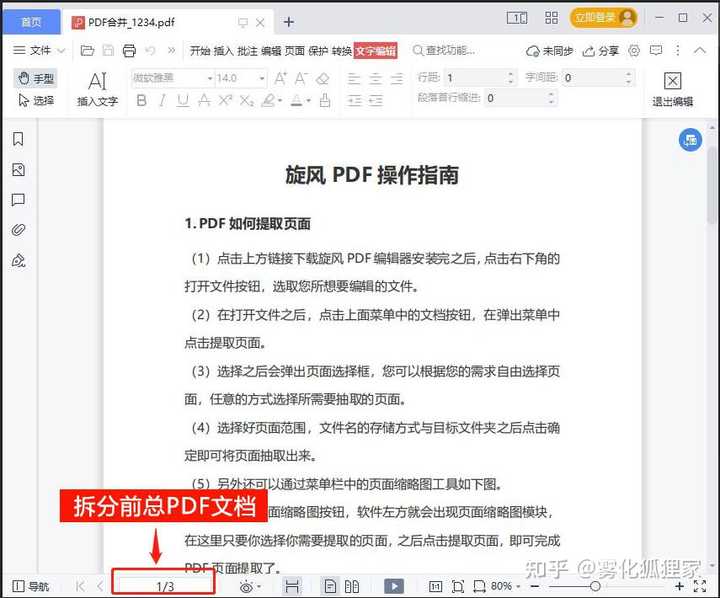Open the attachments paperclip panel
Image resolution: width=720 pixels, height=598 pixels.
[x=18, y=230]
